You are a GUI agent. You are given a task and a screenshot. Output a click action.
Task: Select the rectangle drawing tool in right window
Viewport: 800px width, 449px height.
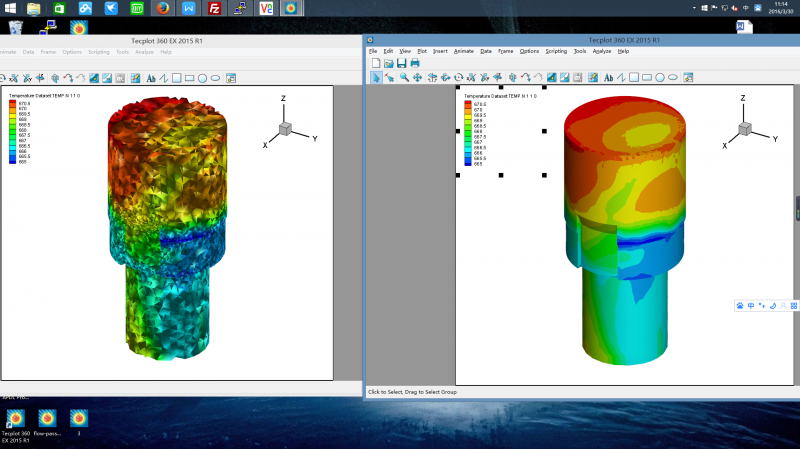(646, 77)
